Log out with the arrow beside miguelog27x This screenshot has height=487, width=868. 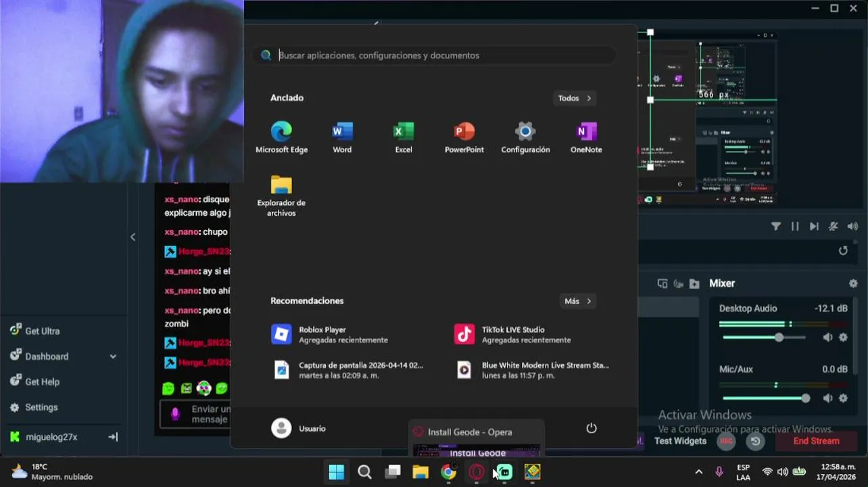[x=113, y=437]
